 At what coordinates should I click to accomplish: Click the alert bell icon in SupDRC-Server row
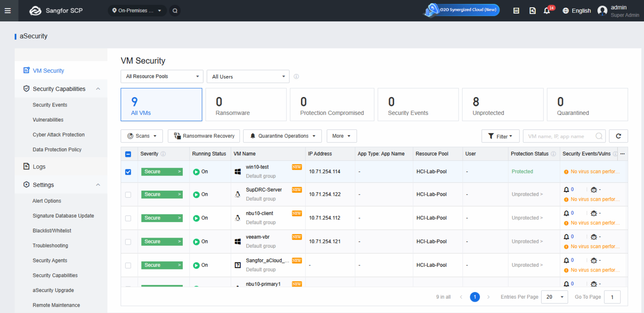coord(566,190)
